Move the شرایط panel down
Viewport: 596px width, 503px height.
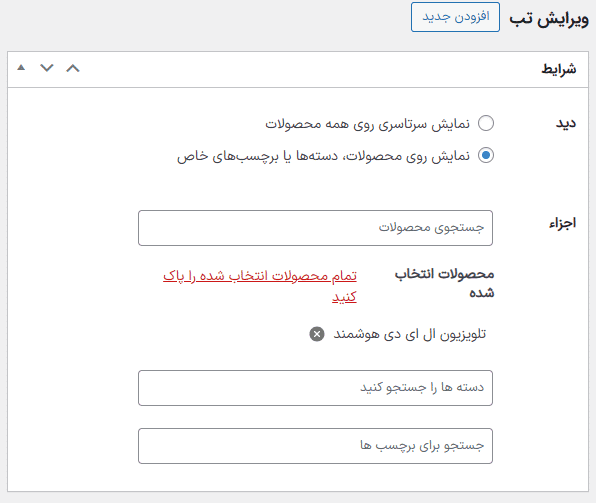[x=47, y=68]
